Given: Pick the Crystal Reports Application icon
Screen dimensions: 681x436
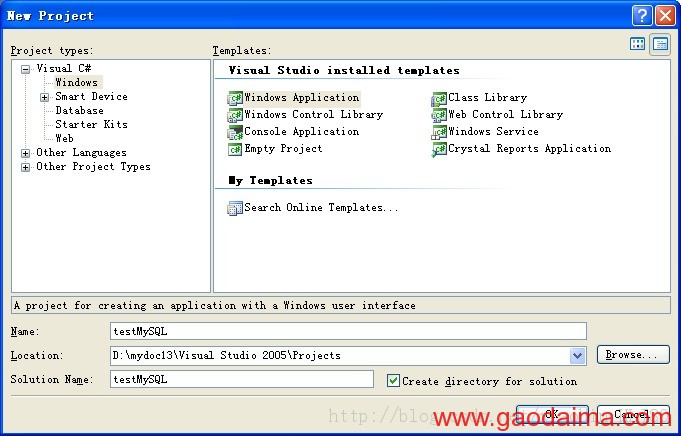Looking at the screenshot, I should tap(439, 149).
